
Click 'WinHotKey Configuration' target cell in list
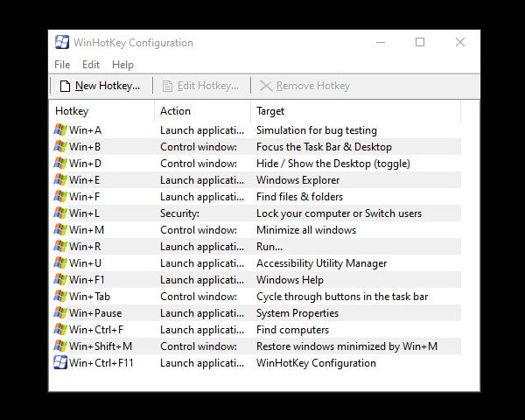coord(316,363)
